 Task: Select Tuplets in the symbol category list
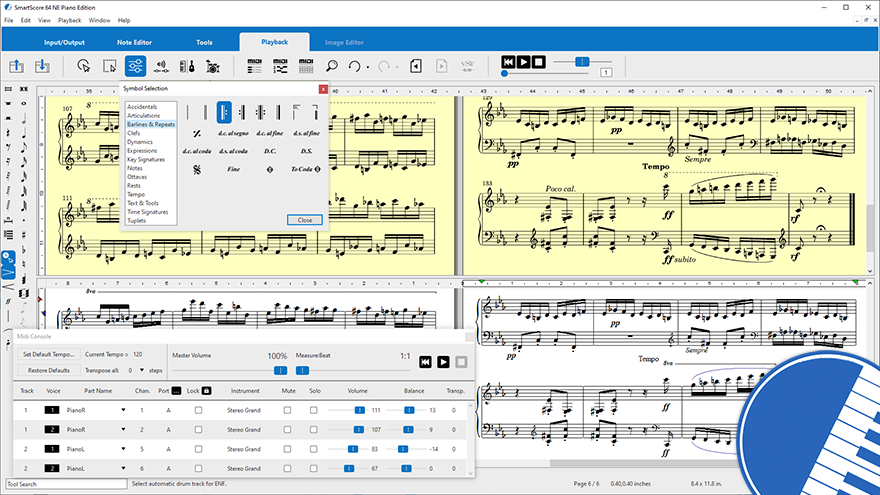coord(136,221)
